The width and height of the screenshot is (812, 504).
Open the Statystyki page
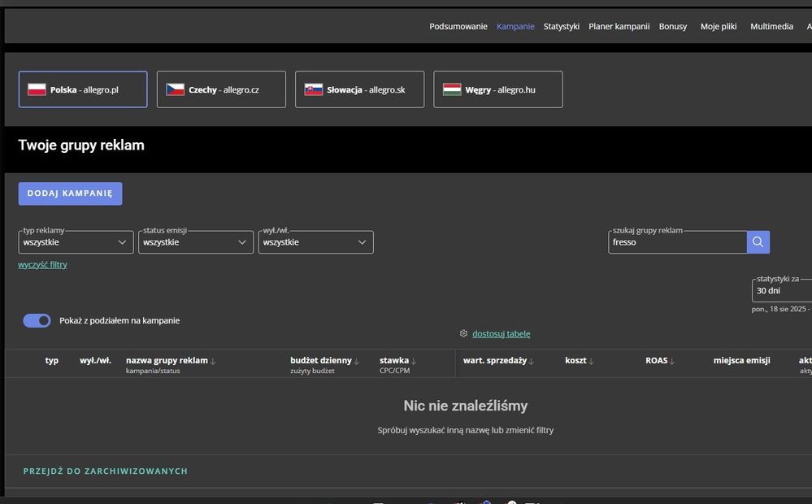pyautogui.click(x=562, y=26)
